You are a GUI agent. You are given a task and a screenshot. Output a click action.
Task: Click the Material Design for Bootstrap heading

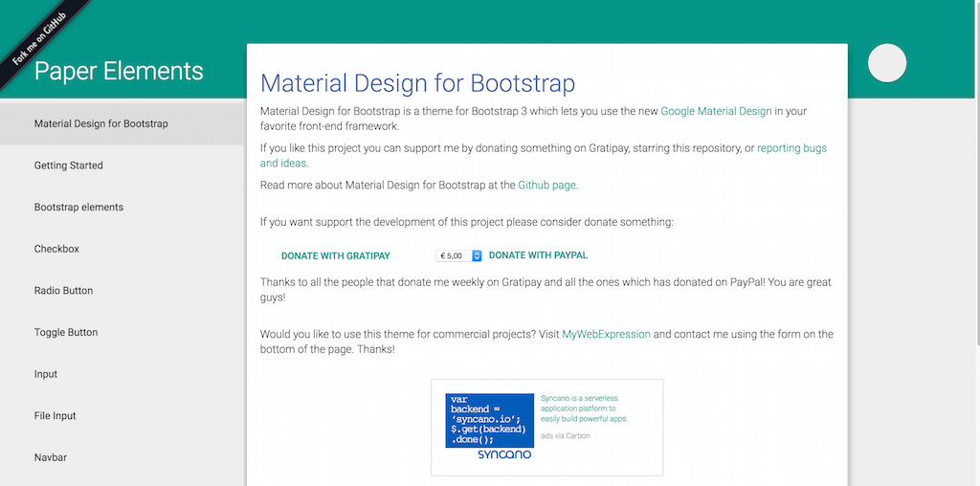pos(417,83)
